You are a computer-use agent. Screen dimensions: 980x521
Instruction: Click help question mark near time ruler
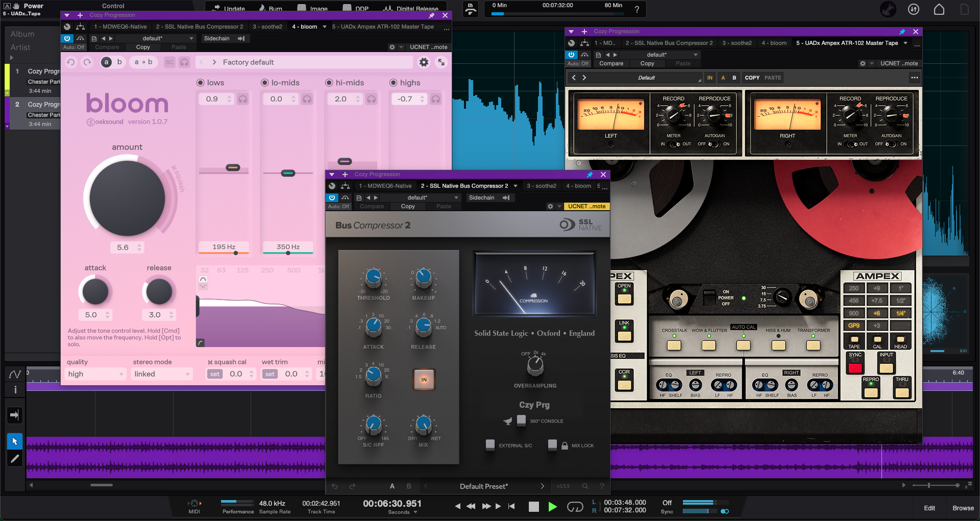[636, 9]
